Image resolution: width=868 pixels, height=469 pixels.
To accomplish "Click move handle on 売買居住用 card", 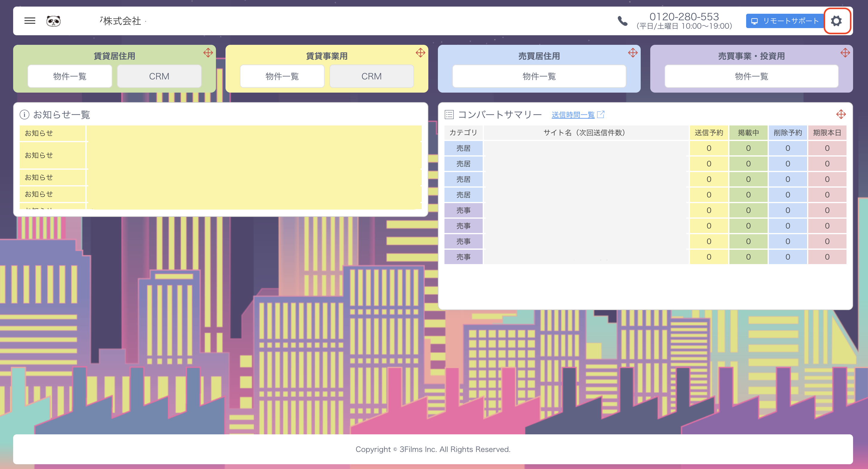I will [x=632, y=53].
